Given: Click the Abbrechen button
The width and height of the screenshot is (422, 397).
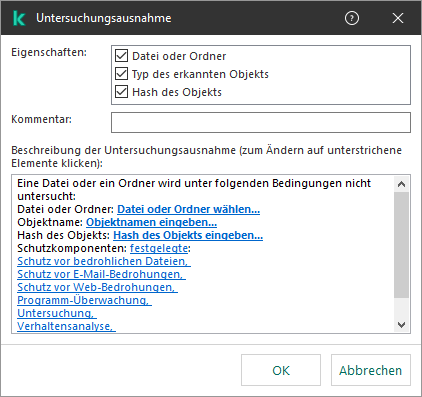Looking at the screenshot, I should tap(371, 370).
